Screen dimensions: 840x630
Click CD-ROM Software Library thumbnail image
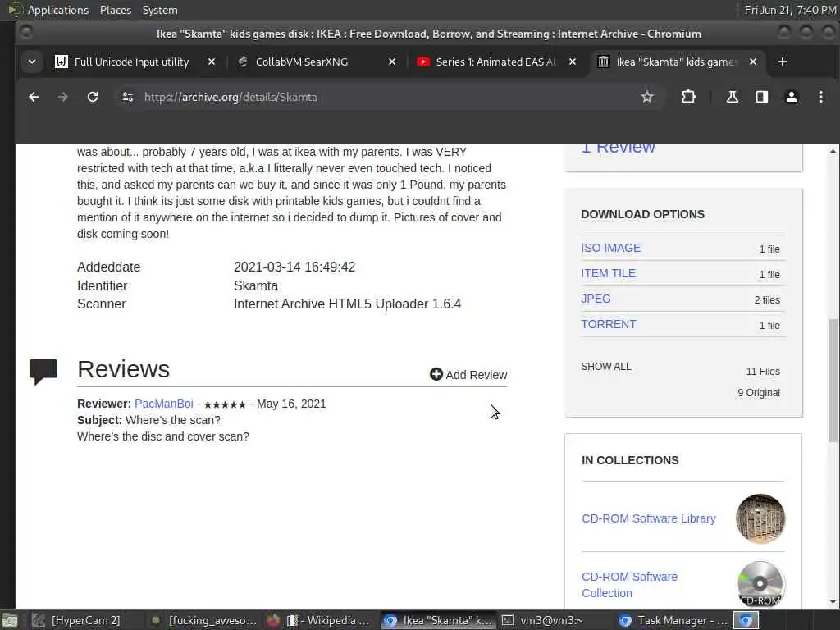coord(760,518)
